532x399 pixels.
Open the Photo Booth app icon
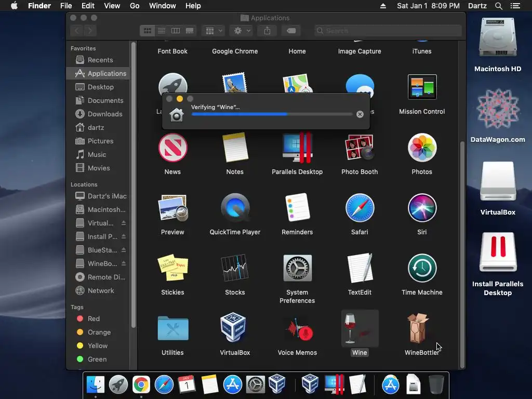[360, 148]
